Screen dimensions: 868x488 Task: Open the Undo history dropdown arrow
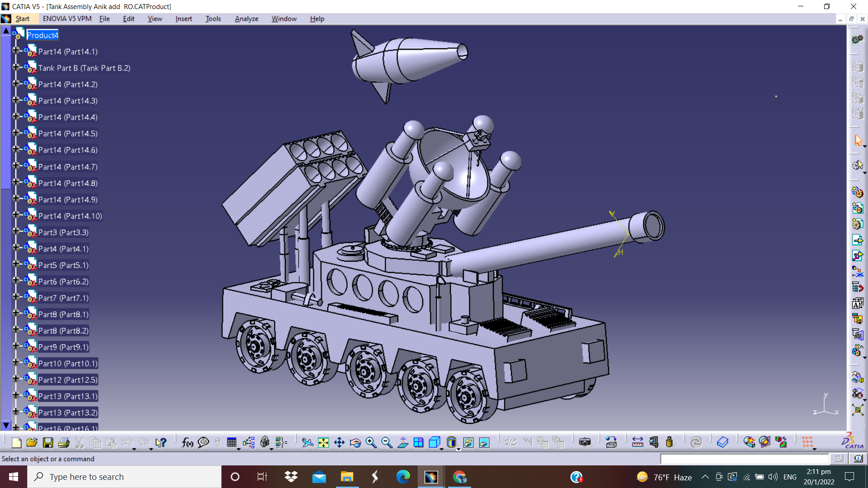(x=134, y=449)
